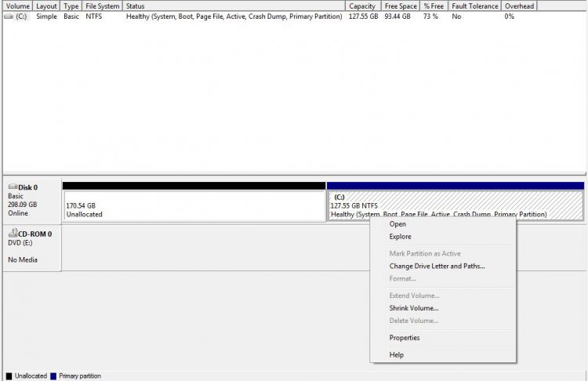Click the 73 % free cell
Image resolution: width=588 pixels, height=381 pixels.
(x=430, y=16)
